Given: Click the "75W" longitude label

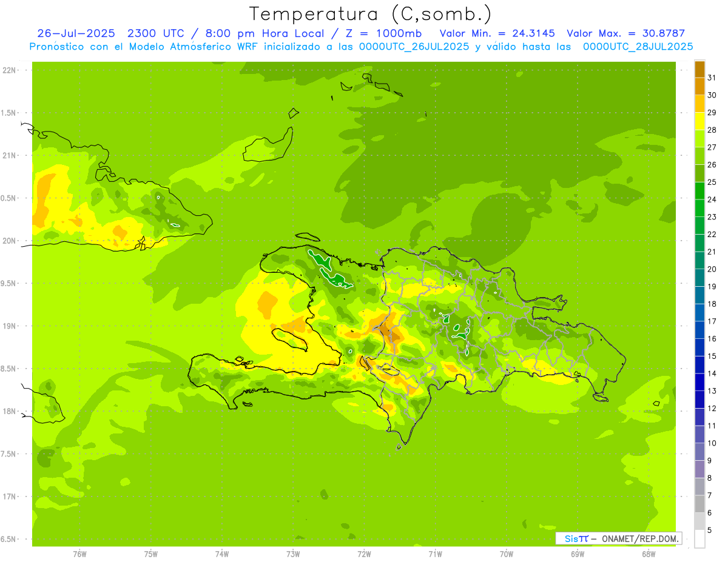Looking at the screenshot, I should pos(151,554).
